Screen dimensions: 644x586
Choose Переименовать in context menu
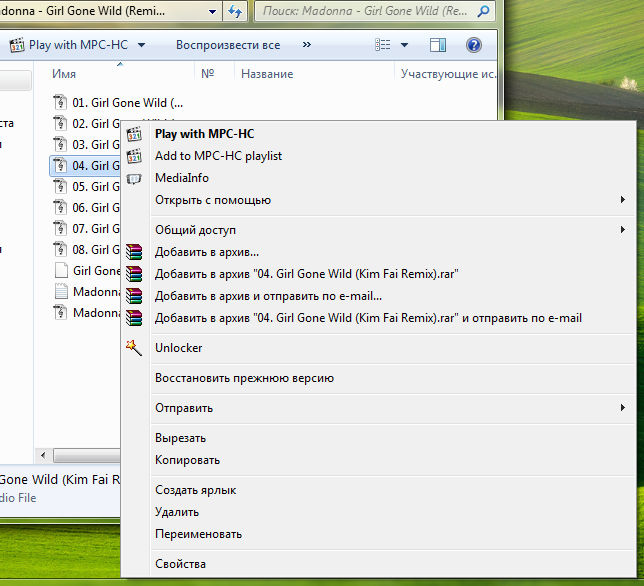click(x=198, y=534)
